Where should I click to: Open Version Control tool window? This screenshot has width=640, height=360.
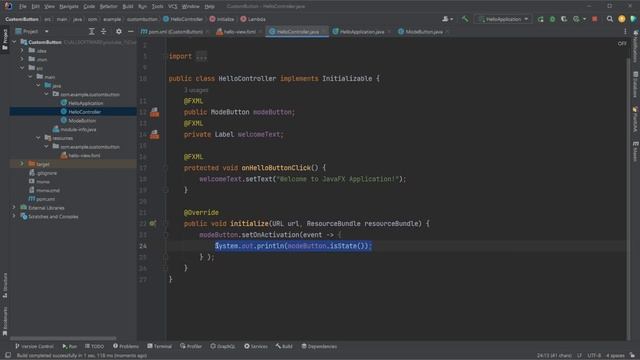(x=34, y=346)
